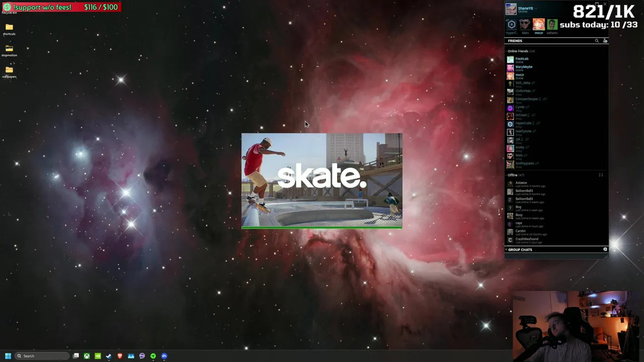Select Mats in the Online Friends list

pos(556,156)
